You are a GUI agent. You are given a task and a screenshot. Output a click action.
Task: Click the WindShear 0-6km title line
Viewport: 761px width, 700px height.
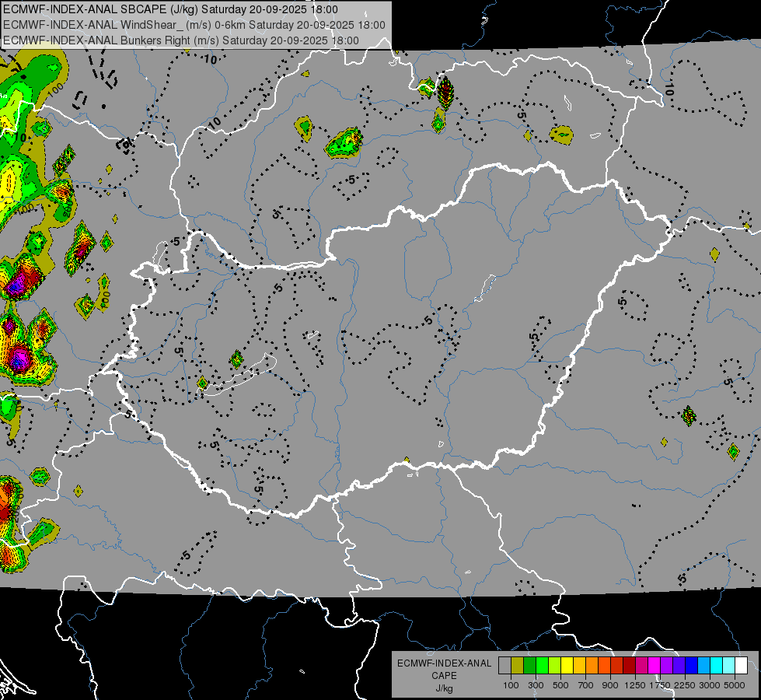click(194, 25)
